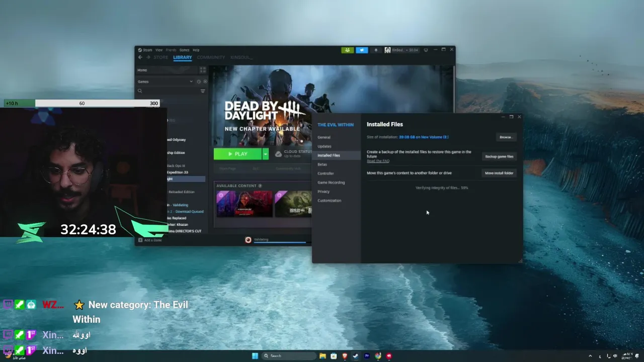Image resolution: width=644 pixels, height=362 pixels.
Task: Open Windows Start menu
Action: (255, 356)
